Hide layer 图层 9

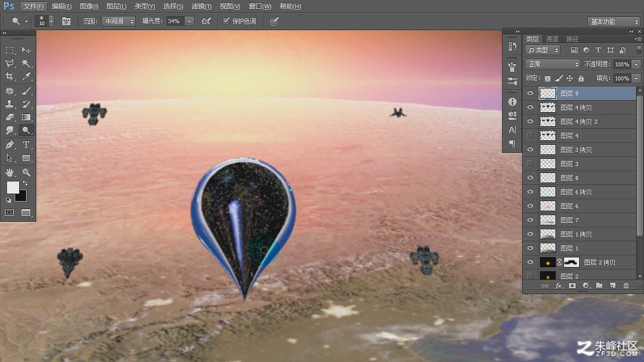(530, 93)
